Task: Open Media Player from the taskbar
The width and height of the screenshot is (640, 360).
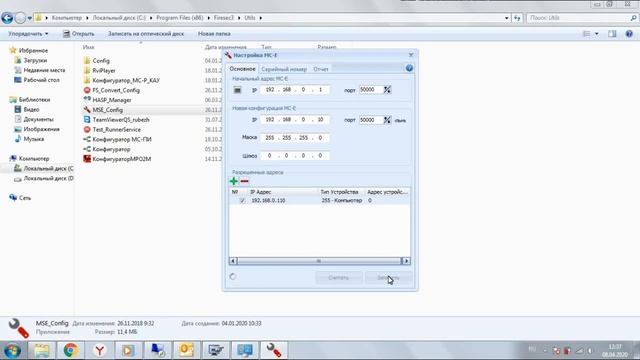Action: (128, 350)
